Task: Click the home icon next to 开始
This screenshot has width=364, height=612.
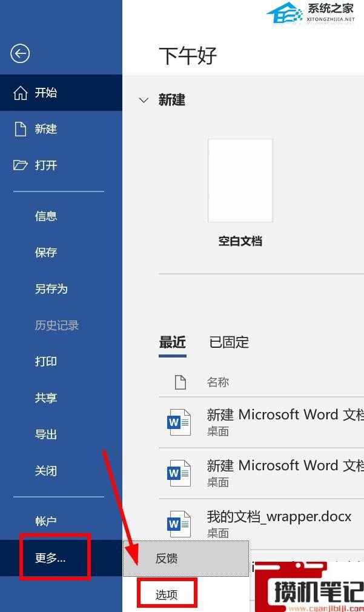Action: 20,93
